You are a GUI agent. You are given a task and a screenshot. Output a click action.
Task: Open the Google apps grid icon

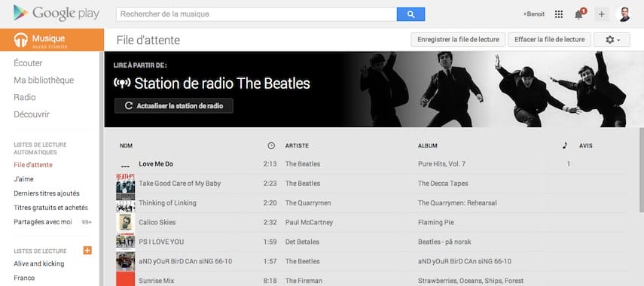(559, 14)
